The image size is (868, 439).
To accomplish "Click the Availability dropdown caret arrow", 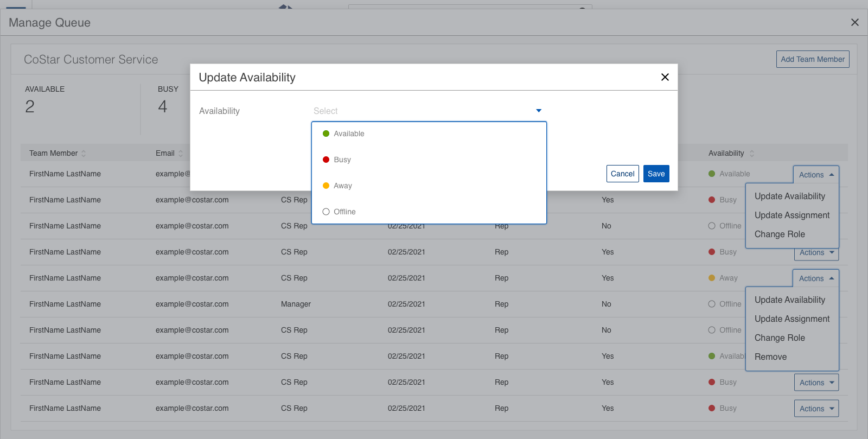I will [x=538, y=111].
